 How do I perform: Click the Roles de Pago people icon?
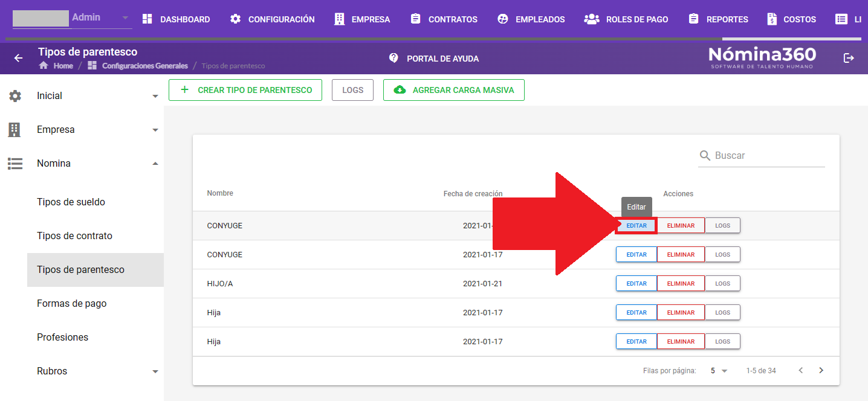click(591, 19)
